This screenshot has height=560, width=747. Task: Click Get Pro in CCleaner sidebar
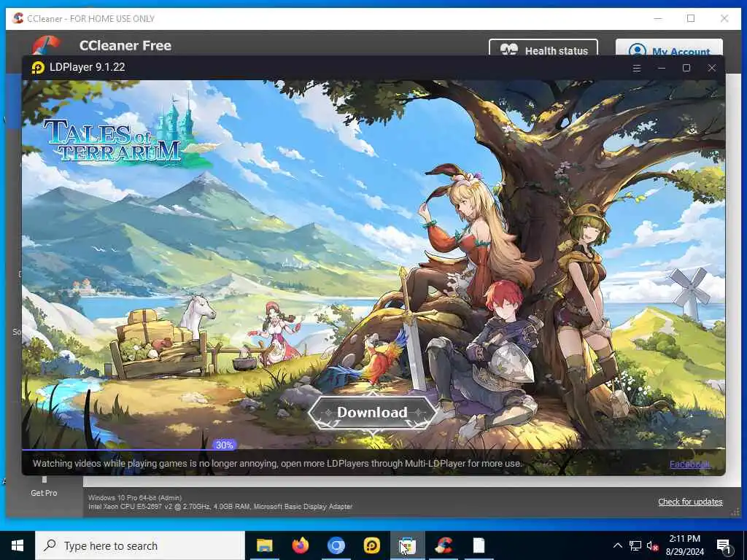(44, 493)
